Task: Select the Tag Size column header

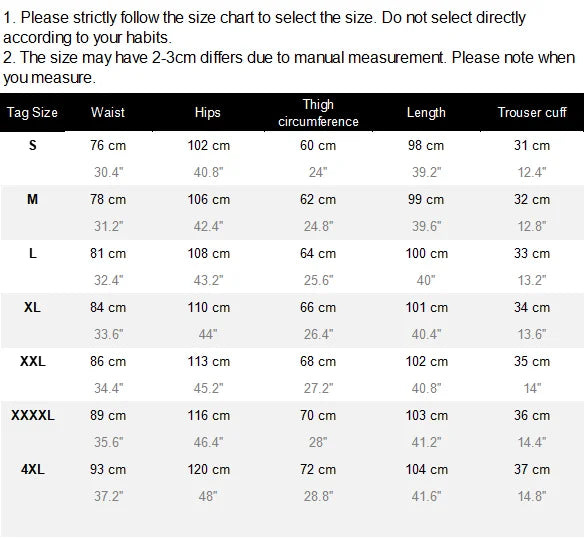Action: pyautogui.click(x=32, y=113)
